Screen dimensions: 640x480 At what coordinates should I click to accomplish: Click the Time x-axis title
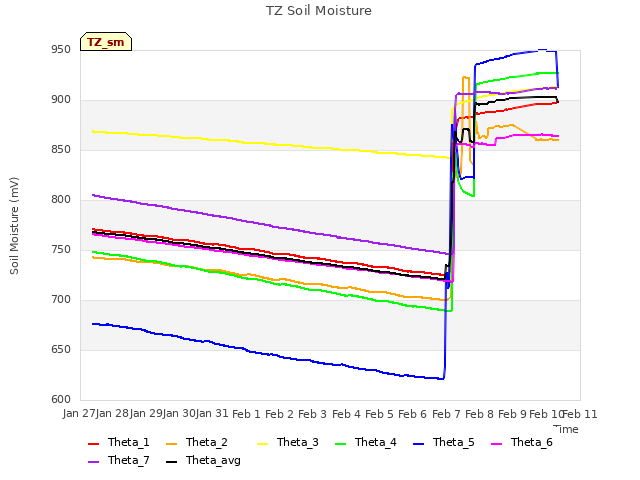566,429
